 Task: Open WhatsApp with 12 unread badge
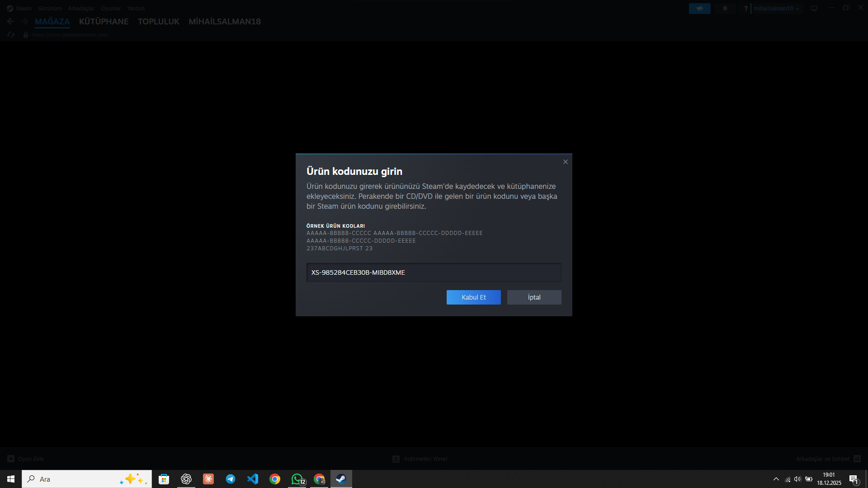pyautogui.click(x=297, y=479)
